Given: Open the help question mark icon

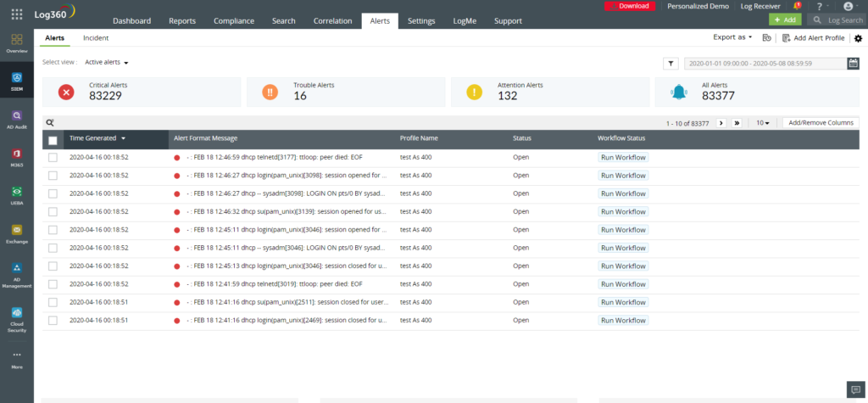Looking at the screenshot, I should click(x=820, y=7).
